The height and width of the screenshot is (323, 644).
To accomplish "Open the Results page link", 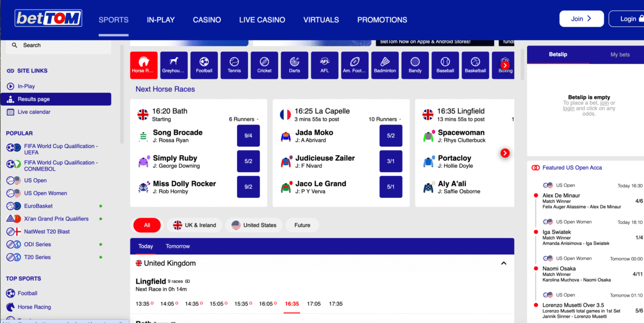I will click(56, 99).
